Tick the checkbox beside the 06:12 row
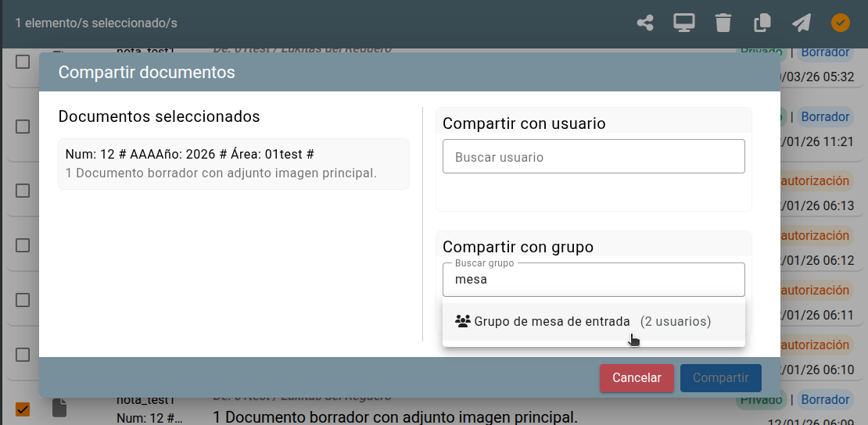The height and width of the screenshot is (425, 868). pos(22,245)
